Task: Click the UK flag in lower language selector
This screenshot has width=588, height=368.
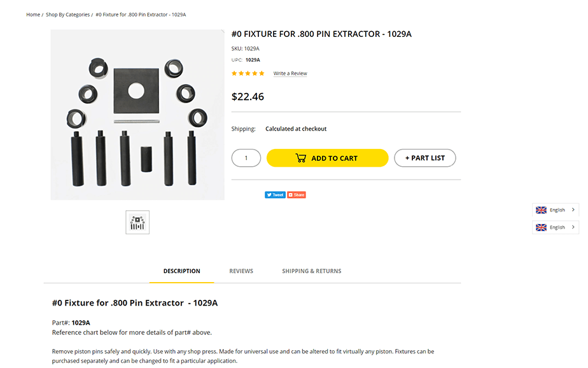Action: coord(541,227)
